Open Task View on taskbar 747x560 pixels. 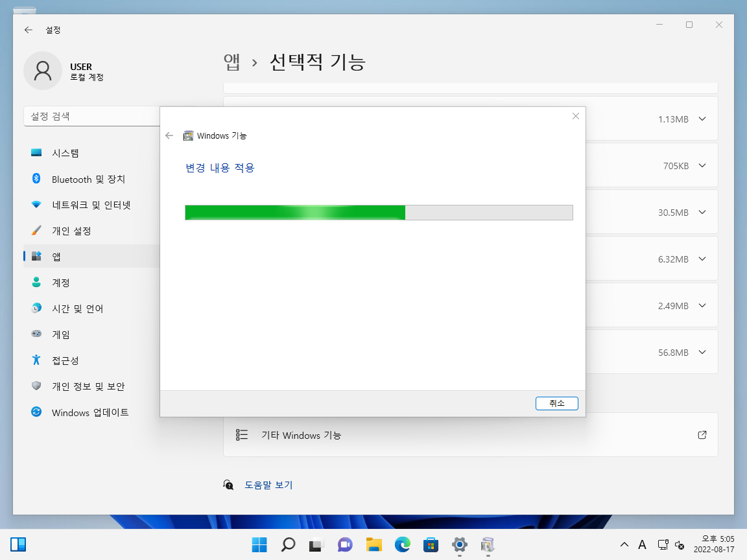click(316, 544)
